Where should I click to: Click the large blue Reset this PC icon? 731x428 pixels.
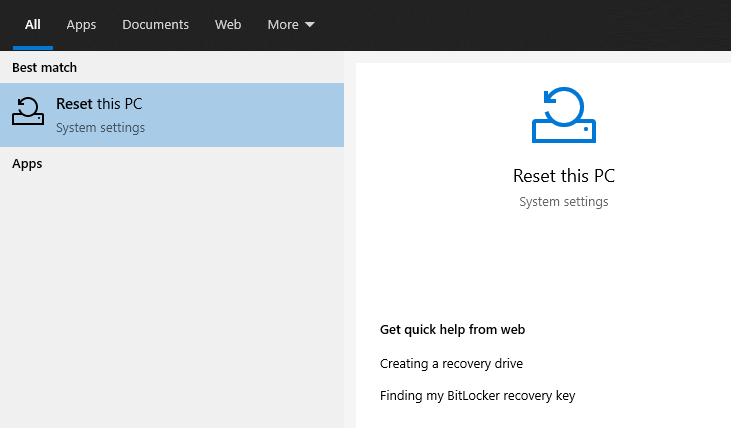(x=564, y=115)
